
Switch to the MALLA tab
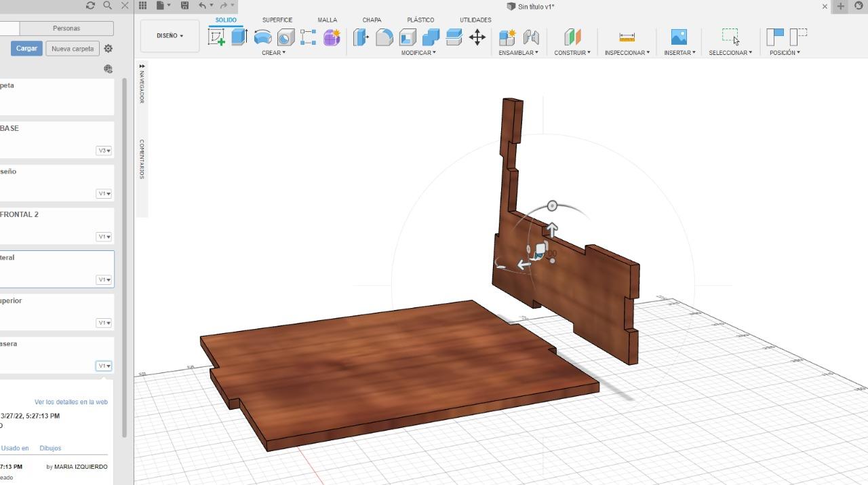pyautogui.click(x=328, y=20)
